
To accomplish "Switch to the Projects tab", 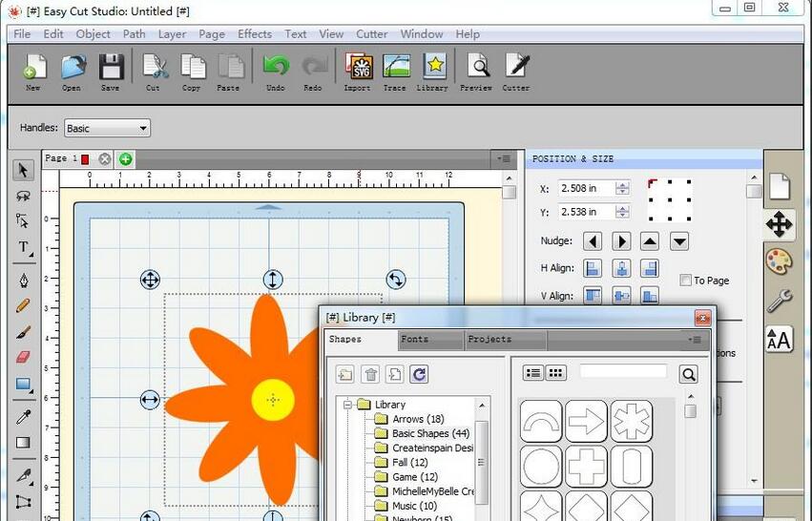I will 506,340.
